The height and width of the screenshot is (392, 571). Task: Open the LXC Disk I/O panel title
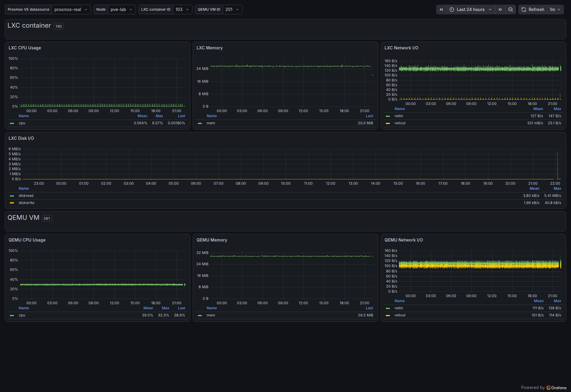[21, 138]
